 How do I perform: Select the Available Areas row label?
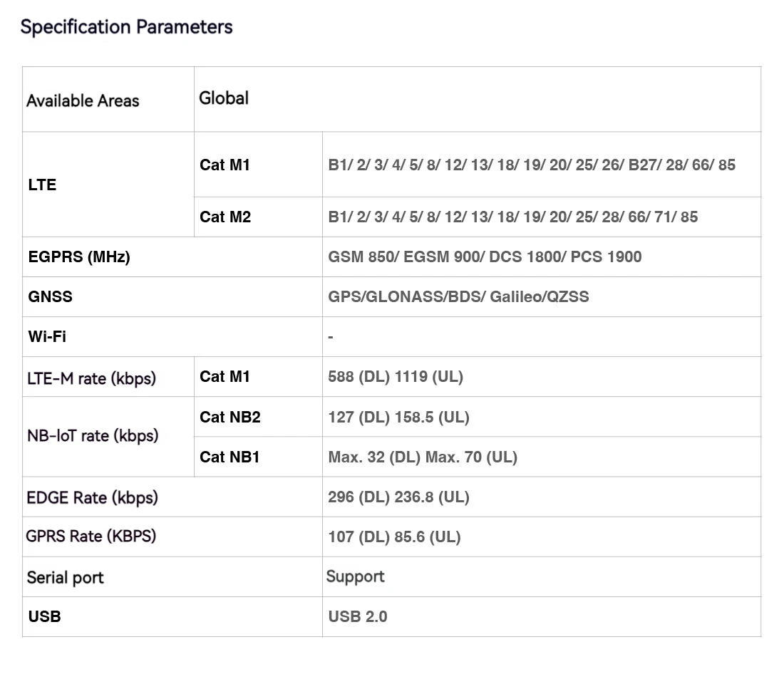coord(83,100)
